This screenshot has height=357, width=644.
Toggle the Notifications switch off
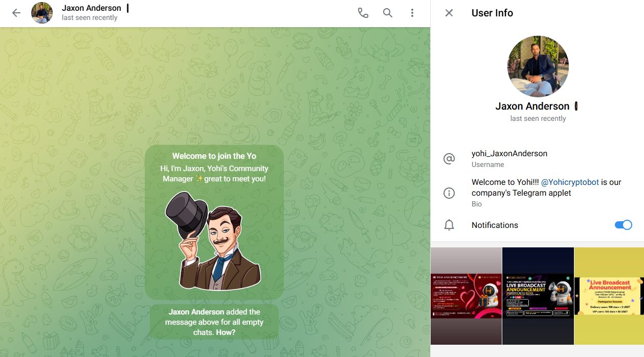[623, 225]
